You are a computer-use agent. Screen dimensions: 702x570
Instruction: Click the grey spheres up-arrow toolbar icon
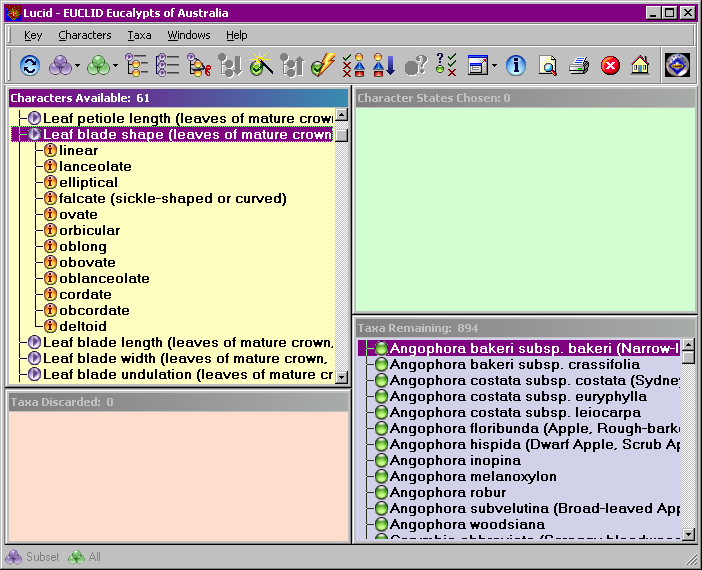tap(292, 66)
